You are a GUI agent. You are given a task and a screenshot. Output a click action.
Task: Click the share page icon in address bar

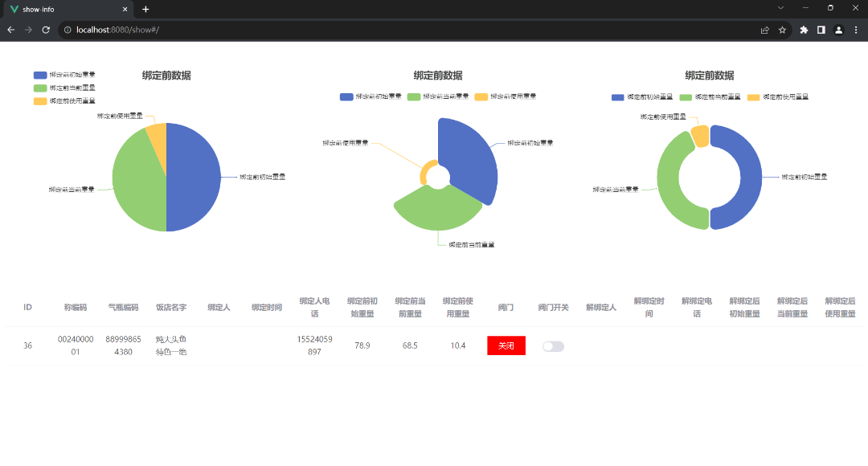point(764,30)
